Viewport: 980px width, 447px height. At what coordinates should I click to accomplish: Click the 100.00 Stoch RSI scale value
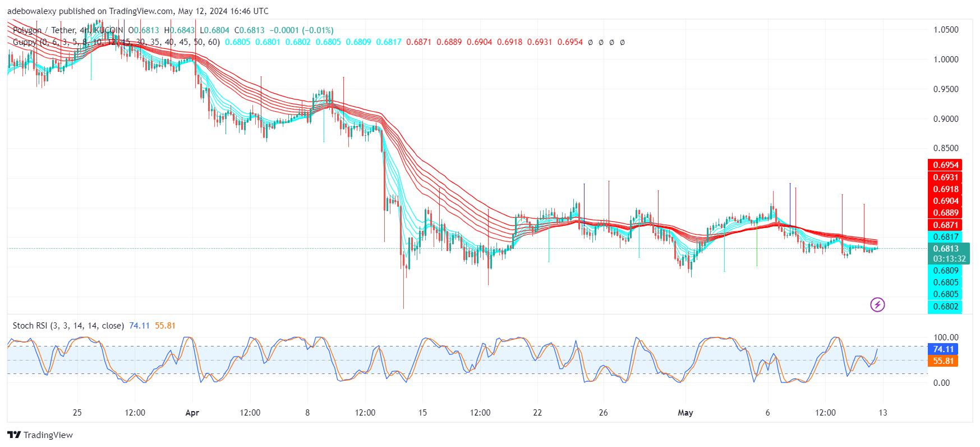click(x=946, y=337)
